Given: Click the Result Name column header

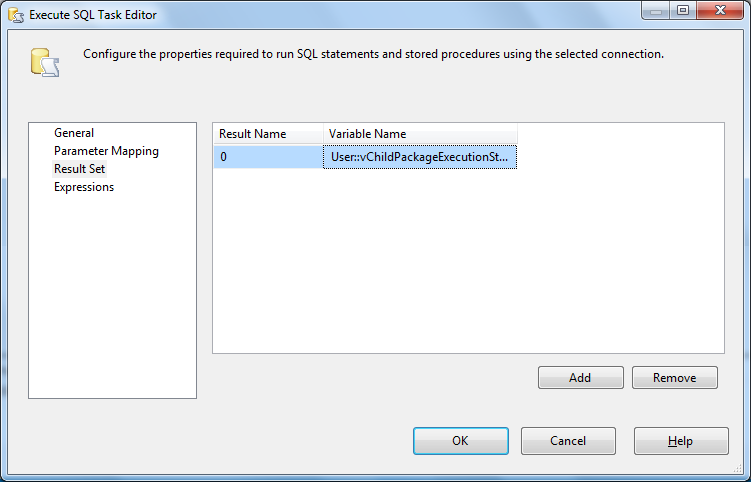Looking at the screenshot, I should 268,134.
